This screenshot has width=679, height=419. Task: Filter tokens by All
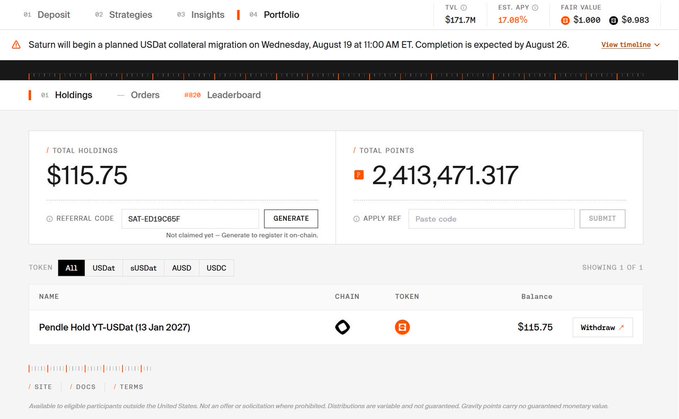tap(71, 268)
